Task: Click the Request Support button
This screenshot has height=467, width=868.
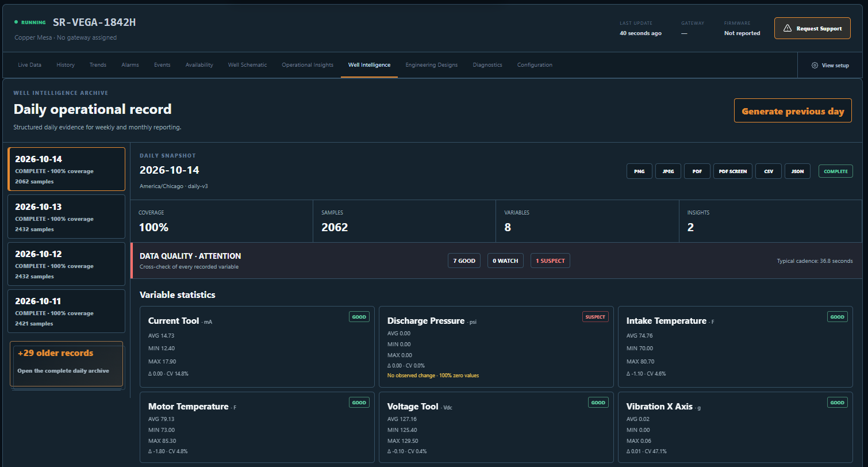Action: click(x=812, y=28)
